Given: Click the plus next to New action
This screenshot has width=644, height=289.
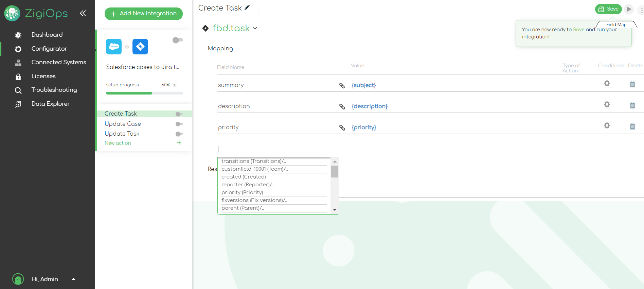Looking at the screenshot, I should coord(179,143).
